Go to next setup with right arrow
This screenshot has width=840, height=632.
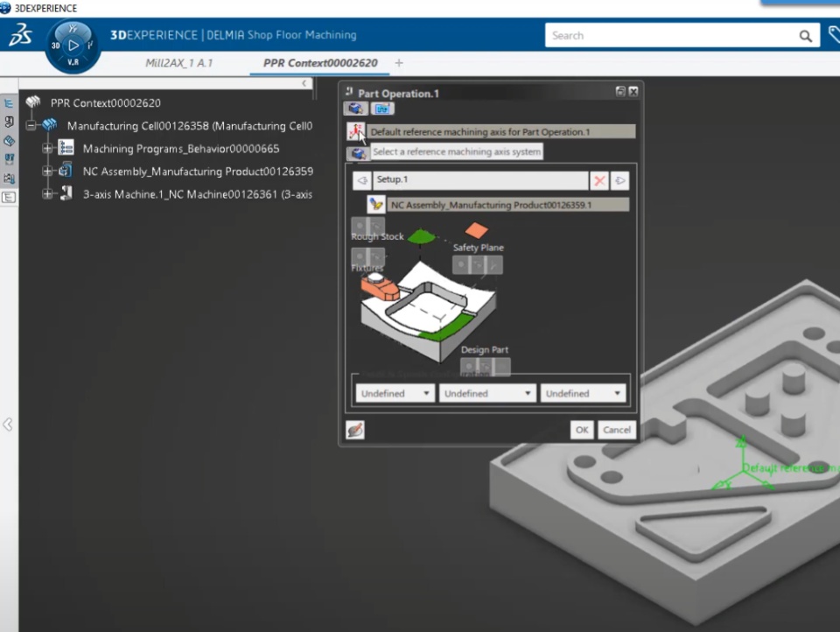(x=620, y=180)
